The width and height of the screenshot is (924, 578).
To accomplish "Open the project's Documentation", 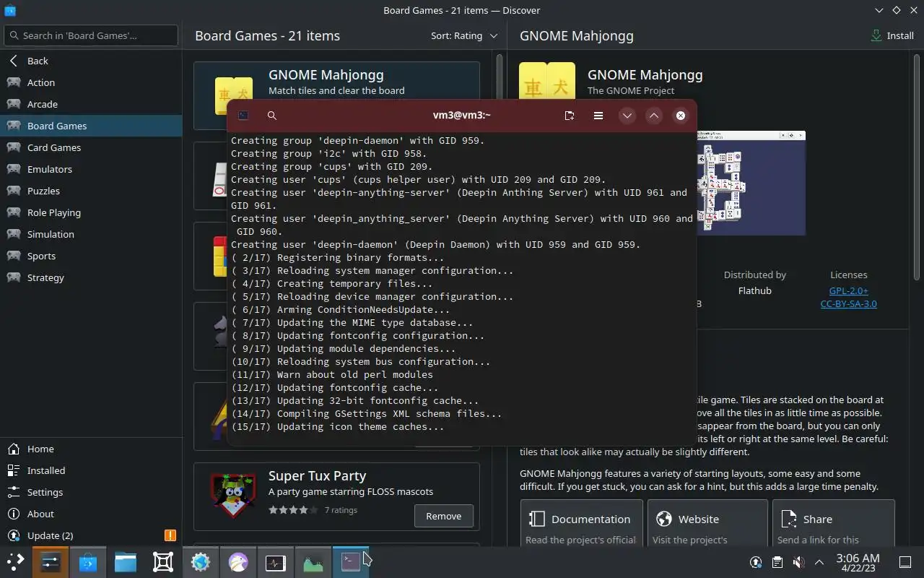I will click(581, 523).
